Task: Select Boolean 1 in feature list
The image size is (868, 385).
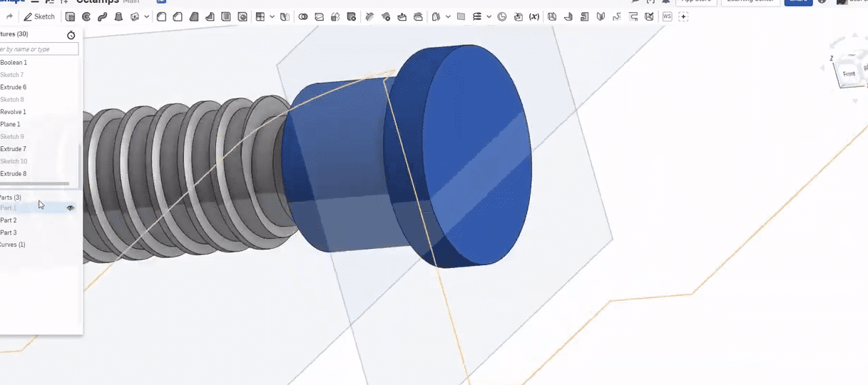Action: 14,63
